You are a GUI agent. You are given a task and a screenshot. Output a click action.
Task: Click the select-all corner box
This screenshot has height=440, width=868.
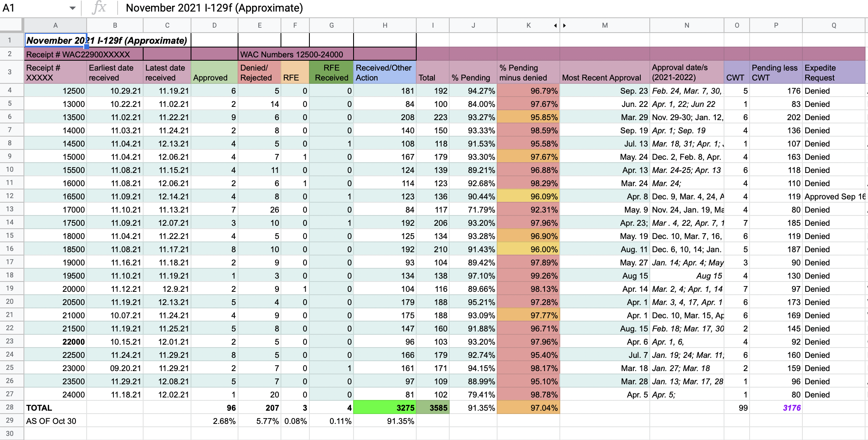12,25
